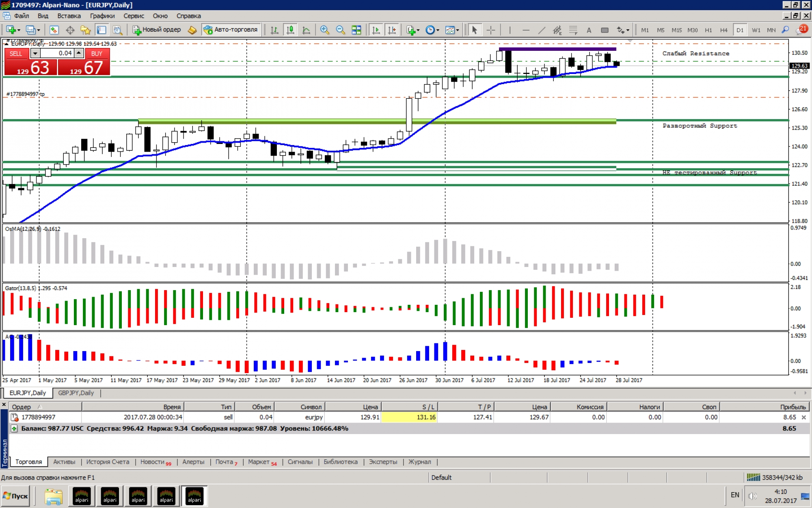Select the Fibonacci retracement tool
The width and height of the screenshot is (812, 508).
tap(573, 30)
